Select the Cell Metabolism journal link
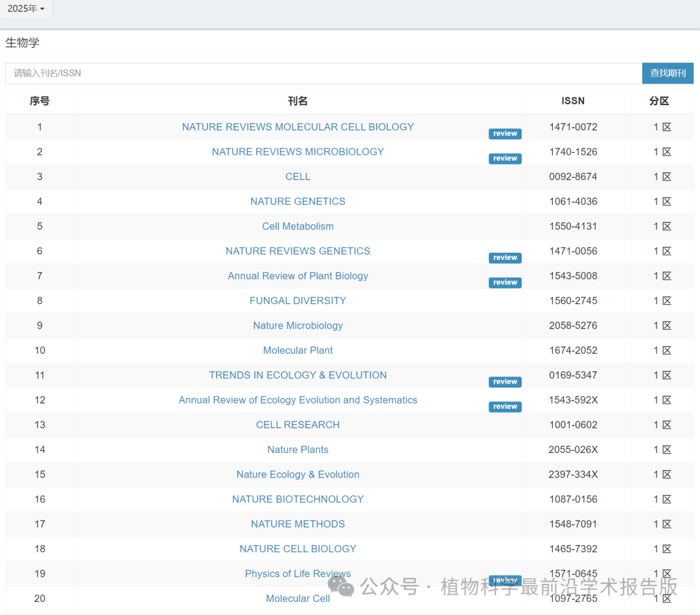The image size is (700, 615). 297,226
